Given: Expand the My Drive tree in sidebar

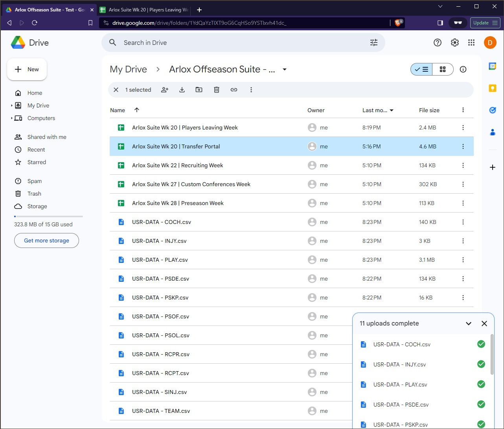Looking at the screenshot, I should (12, 105).
